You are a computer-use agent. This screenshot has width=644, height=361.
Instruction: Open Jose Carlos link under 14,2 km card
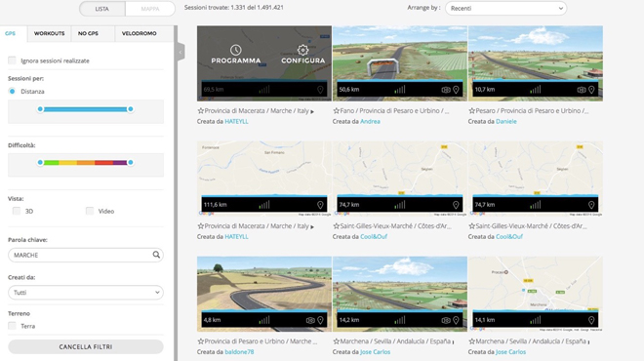375,352
